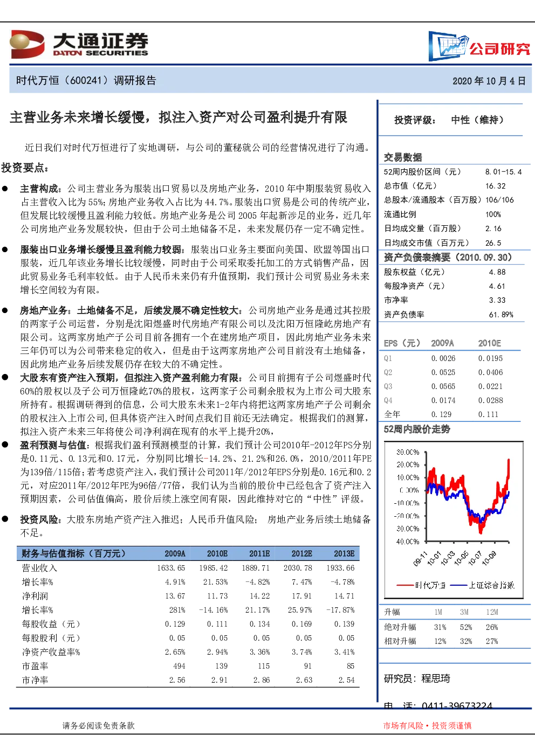Select 相对升幅 12M value 27%
This screenshot has width=535, height=756.
pos(492,641)
